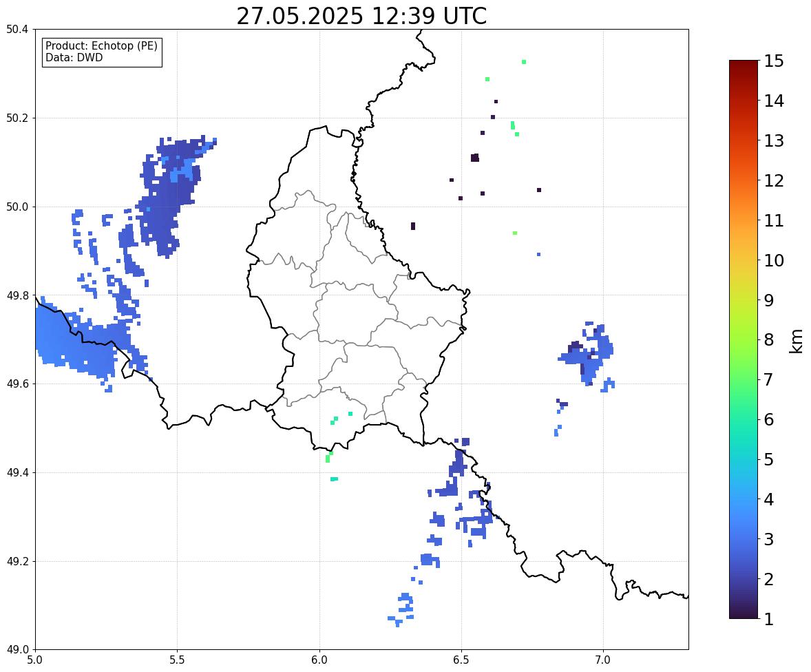Click the latitude axis label 50.4
The image size is (811, 672).
17,30
